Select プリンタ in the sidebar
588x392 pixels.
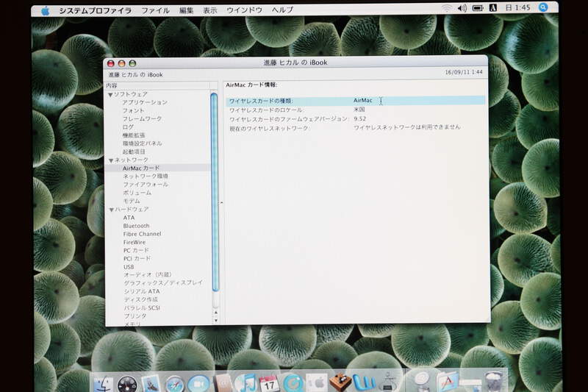tap(135, 316)
